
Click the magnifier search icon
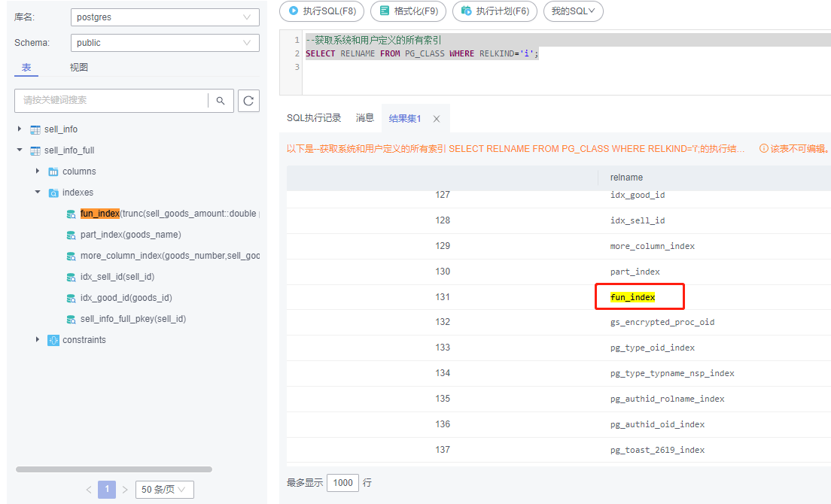[x=221, y=101]
